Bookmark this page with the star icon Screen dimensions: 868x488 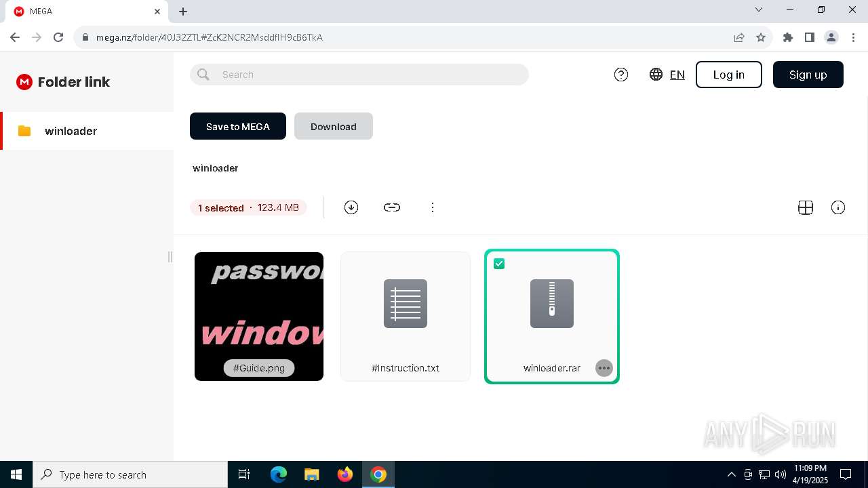[x=761, y=37]
